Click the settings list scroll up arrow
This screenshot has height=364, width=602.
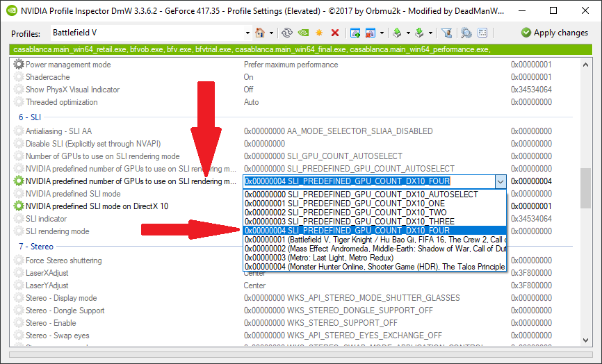(585, 65)
